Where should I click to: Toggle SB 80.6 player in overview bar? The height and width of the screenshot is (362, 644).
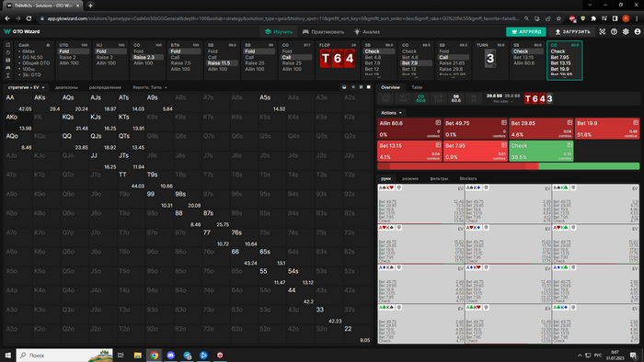pos(456,98)
